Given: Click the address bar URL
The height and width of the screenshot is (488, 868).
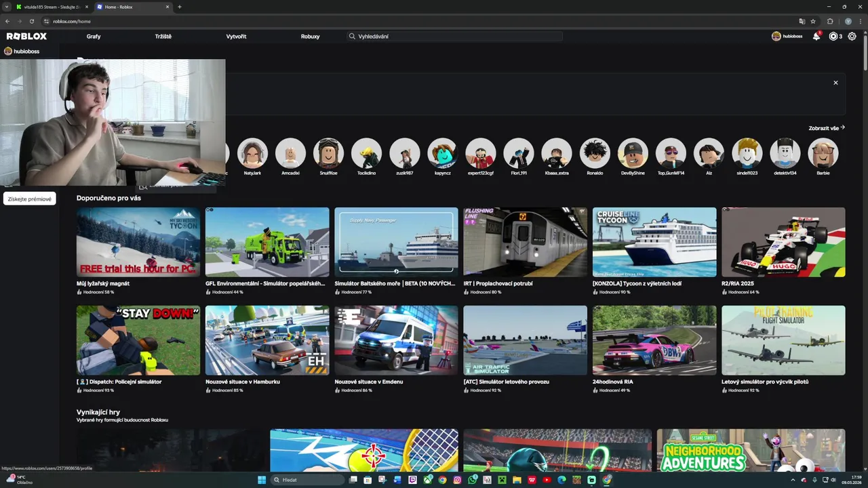Looking at the screenshot, I should (x=72, y=21).
